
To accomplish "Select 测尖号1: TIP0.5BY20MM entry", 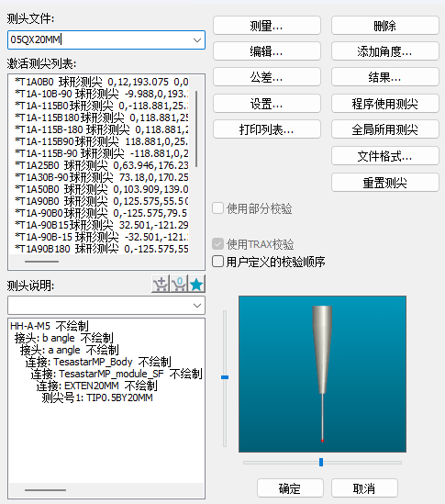I will 97,398.
